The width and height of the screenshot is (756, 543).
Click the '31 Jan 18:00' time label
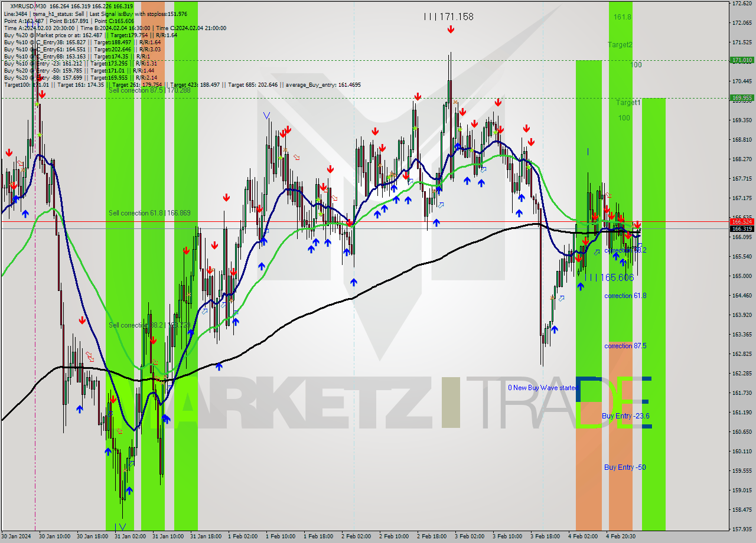pyautogui.click(x=206, y=537)
